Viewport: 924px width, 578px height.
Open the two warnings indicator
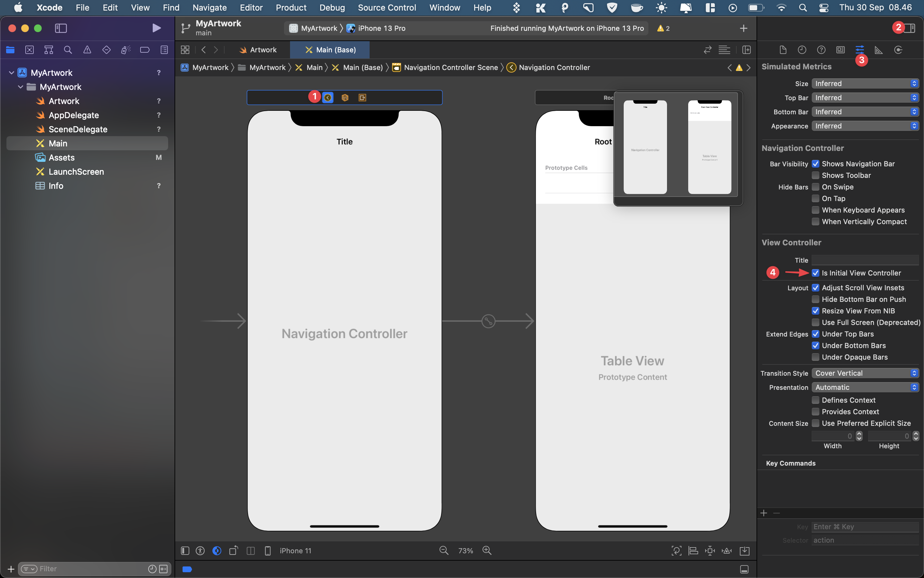pyautogui.click(x=663, y=28)
